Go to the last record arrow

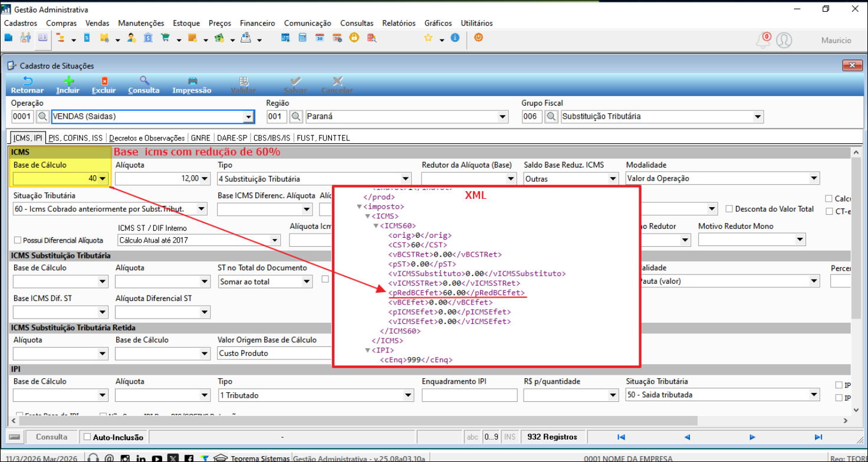tap(818, 437)
